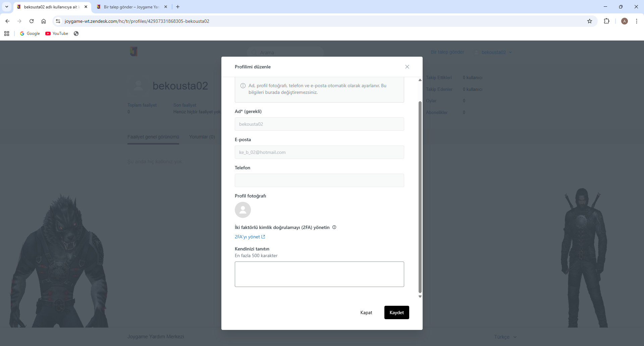Click the bekousta02 profile heading
Viewport: 644px width, 346px height.
pyautogui.click(x=180, y=86)
